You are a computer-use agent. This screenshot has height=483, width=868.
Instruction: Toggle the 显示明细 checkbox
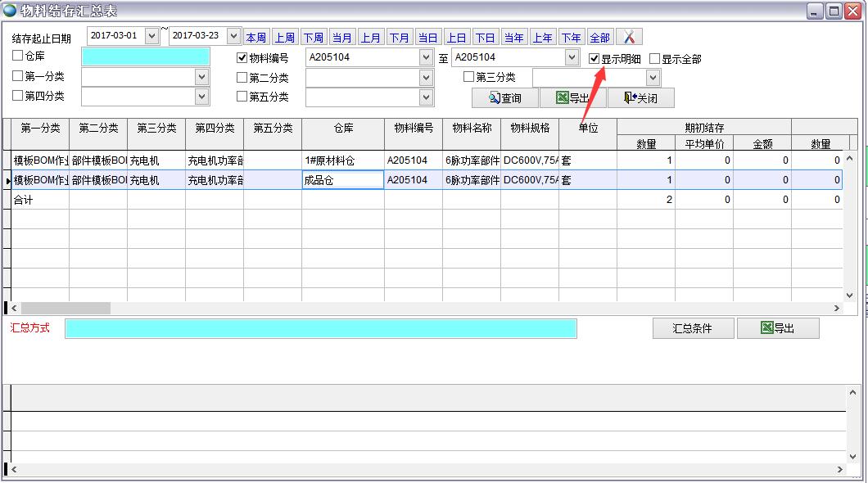[x=594, y=59]
